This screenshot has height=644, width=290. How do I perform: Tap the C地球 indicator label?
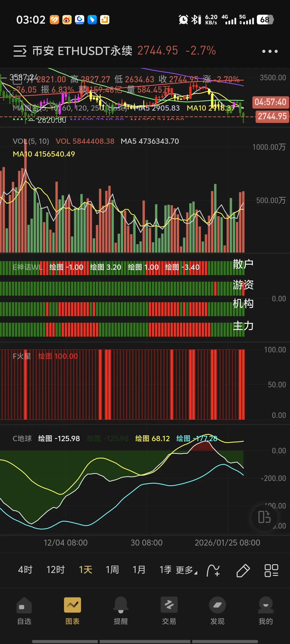pyautogui.click(x=22, y=439)
